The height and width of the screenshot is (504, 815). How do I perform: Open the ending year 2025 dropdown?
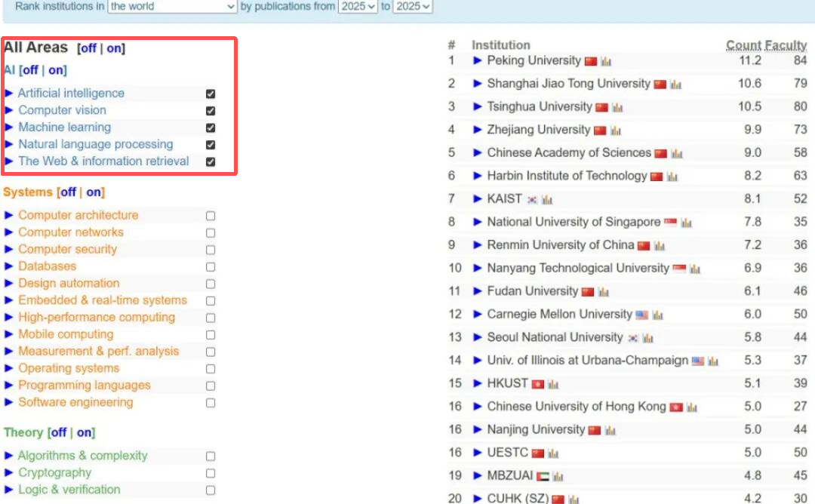point(414,6)
